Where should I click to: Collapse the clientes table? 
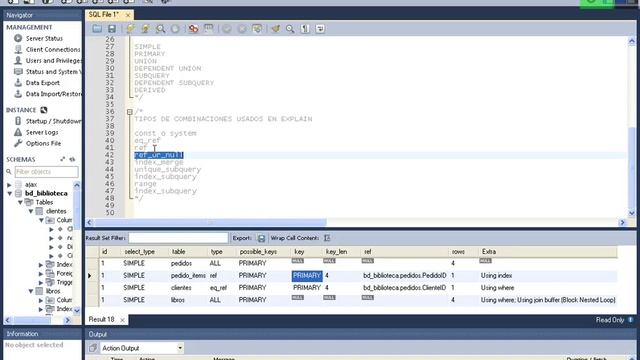[31, 211]
